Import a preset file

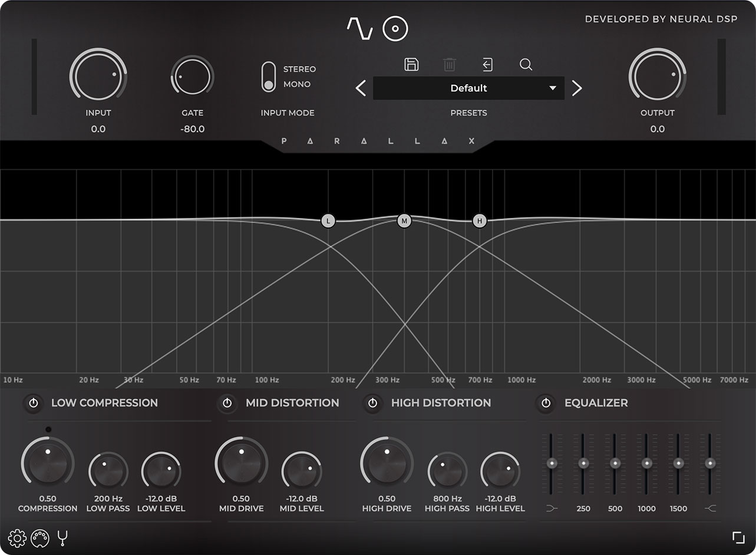click(487, 64)
